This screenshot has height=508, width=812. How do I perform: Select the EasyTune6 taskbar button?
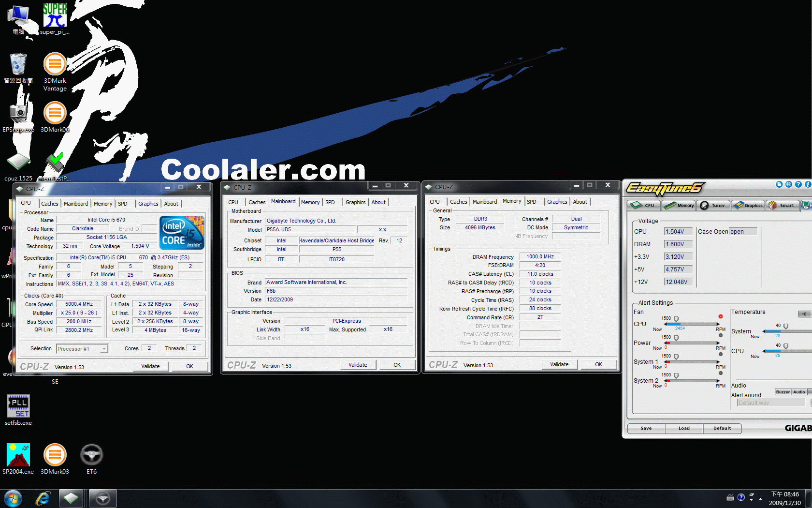tap(102, 498)
